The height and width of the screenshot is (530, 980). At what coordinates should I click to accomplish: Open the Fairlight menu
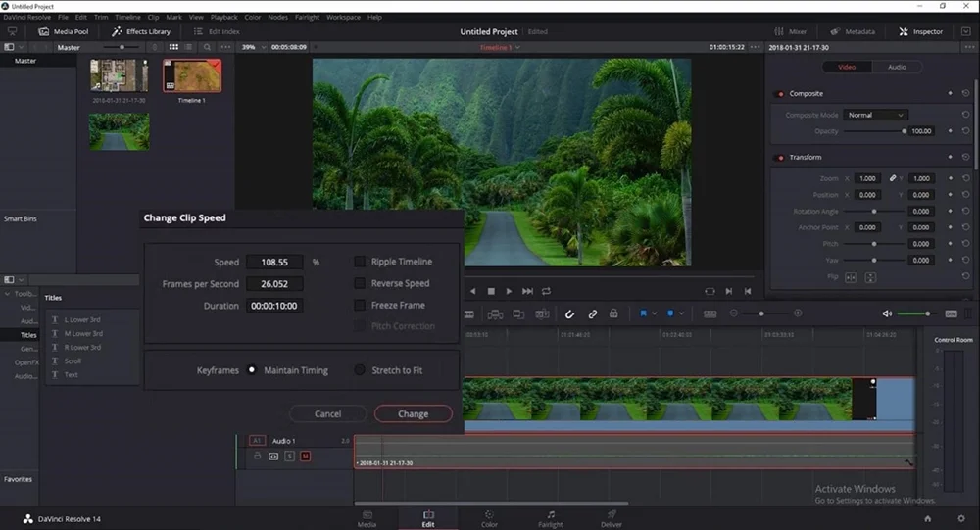307,17
